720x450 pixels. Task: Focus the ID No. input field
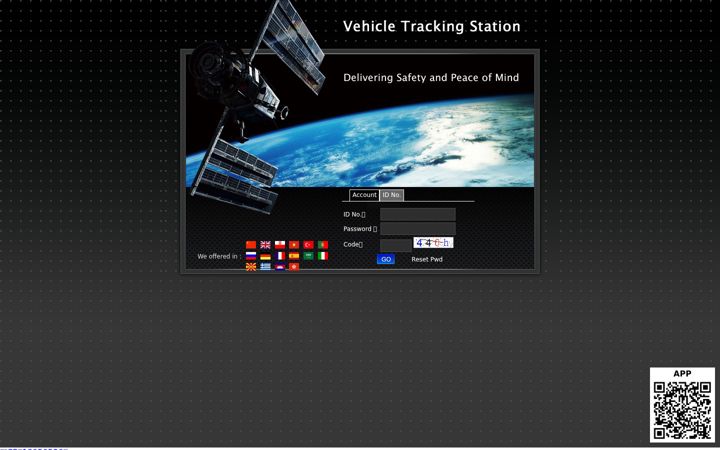pyautogui.click(x=418, y=214)
